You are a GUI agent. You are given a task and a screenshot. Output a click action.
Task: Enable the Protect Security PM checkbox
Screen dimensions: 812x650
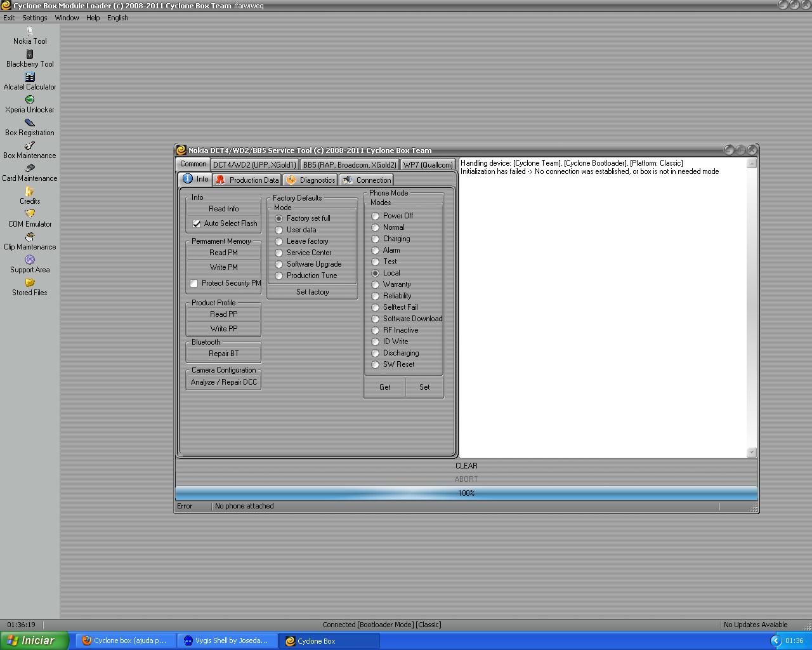[x=194, y=283]
